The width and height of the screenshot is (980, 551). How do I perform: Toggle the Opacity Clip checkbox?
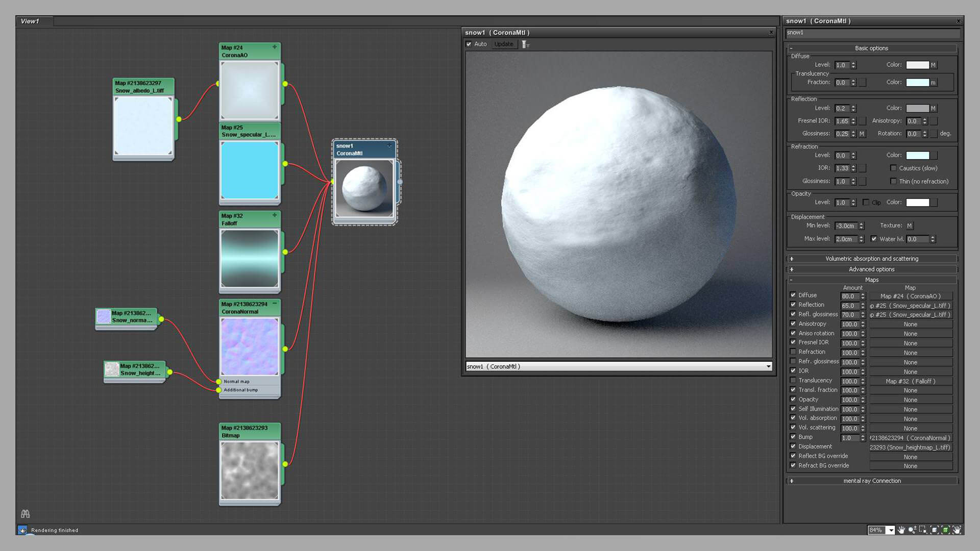tap(866, 203)
